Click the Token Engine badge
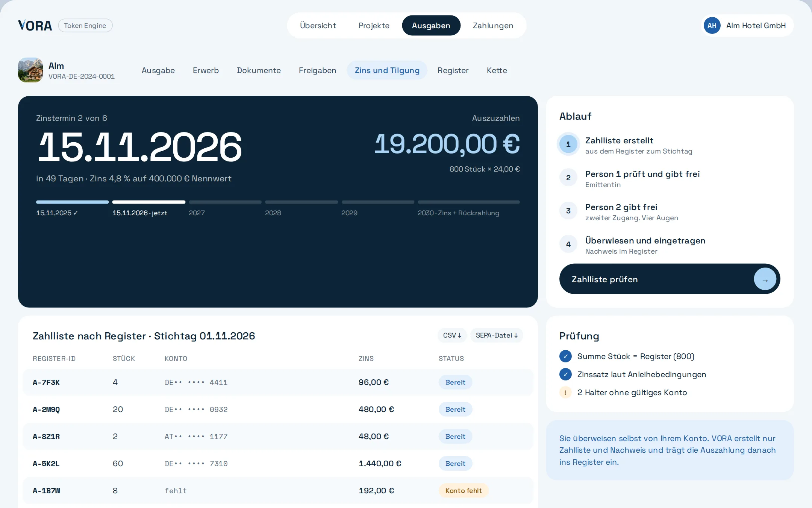 point(85,26)
